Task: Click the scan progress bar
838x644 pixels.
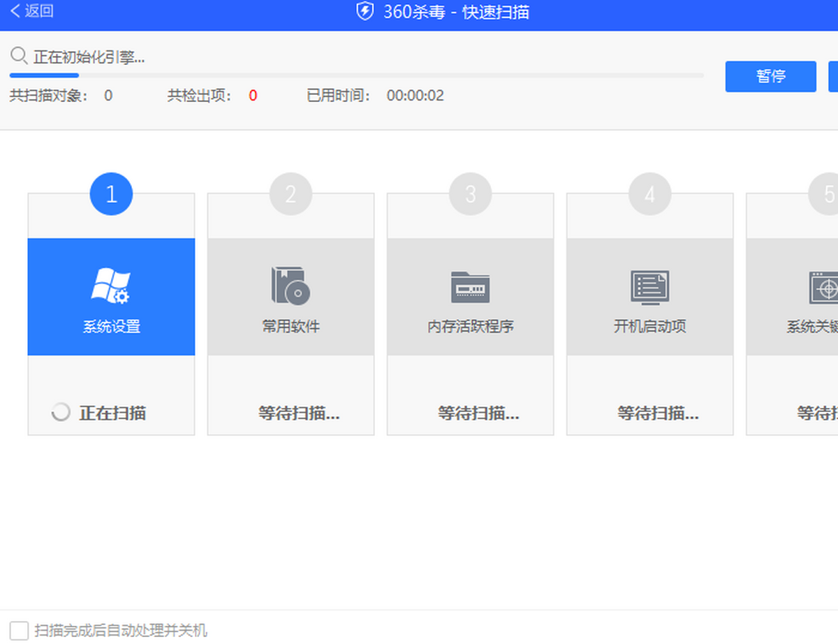Action: click(356, 75)
